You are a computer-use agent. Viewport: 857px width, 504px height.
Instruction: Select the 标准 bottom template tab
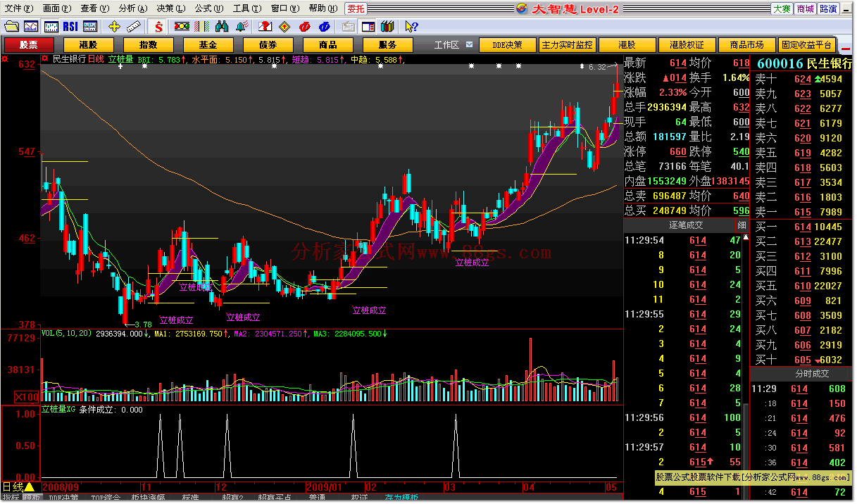click(x=190, y=498)
